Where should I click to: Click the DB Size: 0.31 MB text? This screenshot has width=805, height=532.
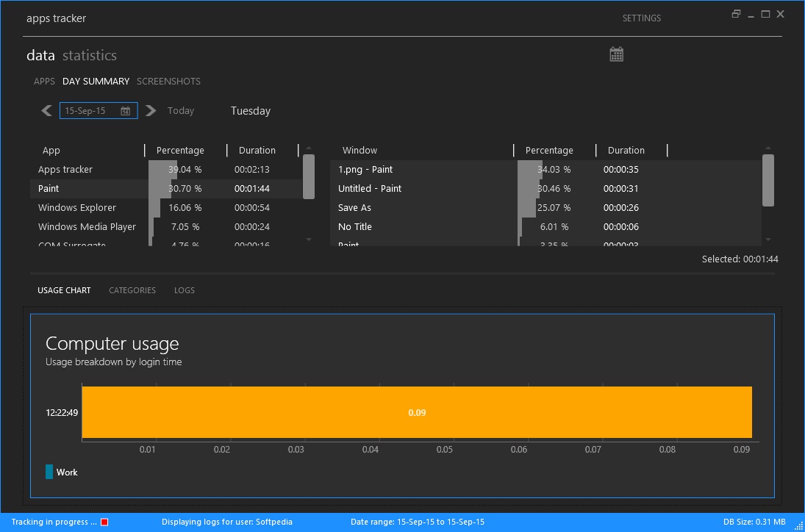coord(754,522)
